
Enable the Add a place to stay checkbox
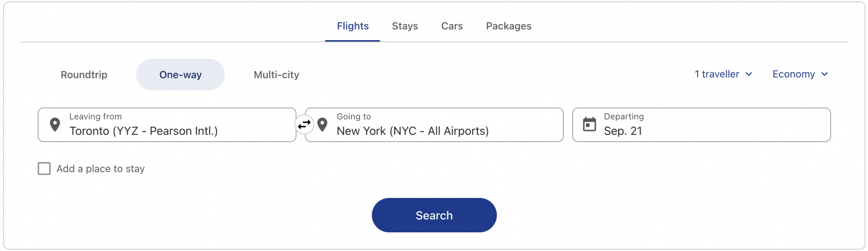point(44,168)
